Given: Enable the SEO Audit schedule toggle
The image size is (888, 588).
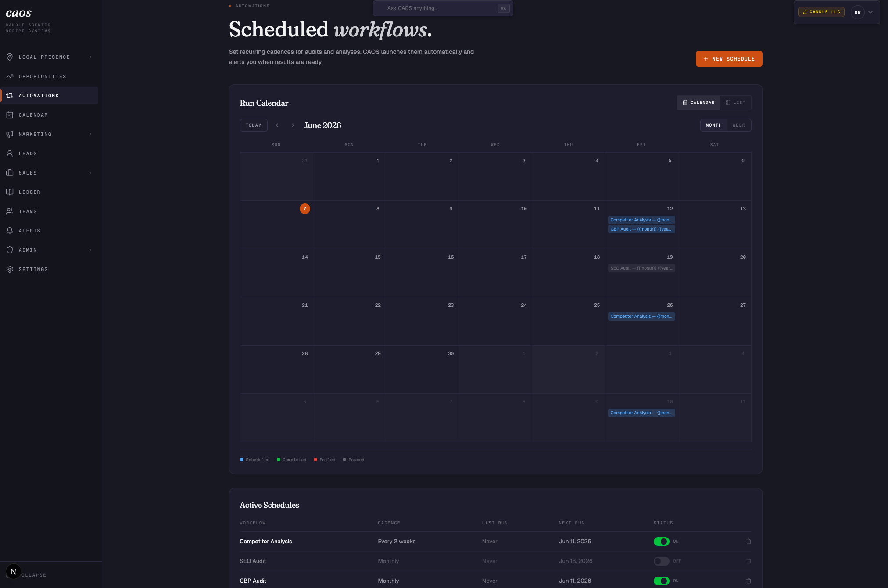Looking at the screenshot, I should (x=661, y=561).
